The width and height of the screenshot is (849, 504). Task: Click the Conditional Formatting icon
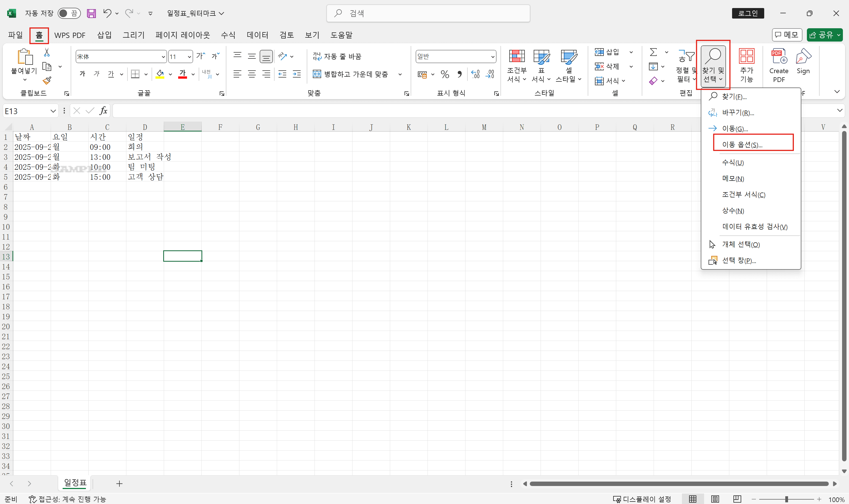pyautogui.click(x=516, y=56)
